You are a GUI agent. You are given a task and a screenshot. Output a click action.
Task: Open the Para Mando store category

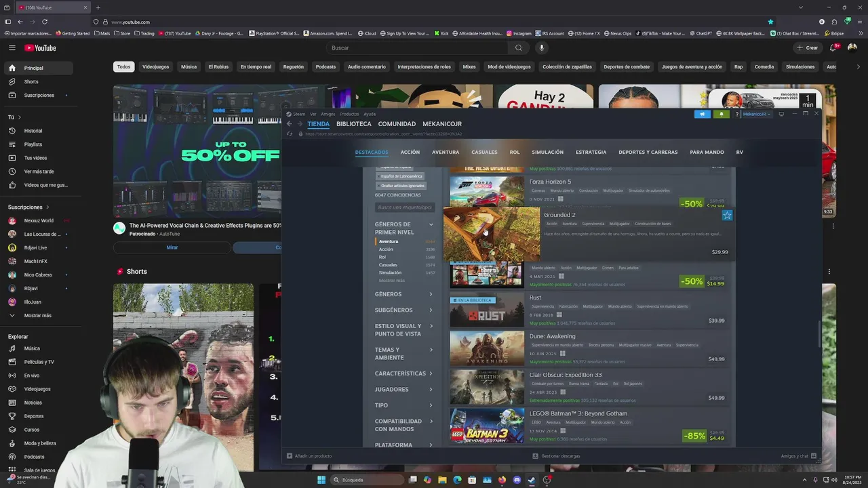point(707,152)
